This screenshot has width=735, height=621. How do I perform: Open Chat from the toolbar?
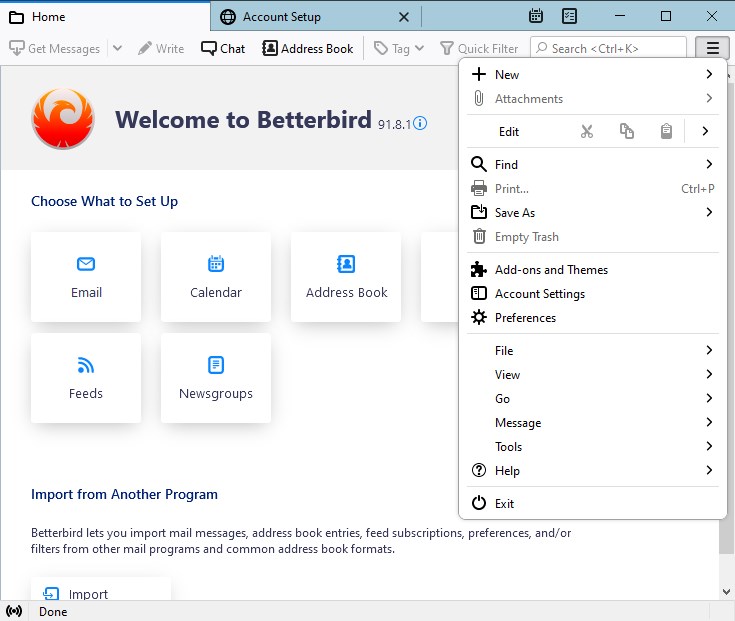click(x=223, y=48)
